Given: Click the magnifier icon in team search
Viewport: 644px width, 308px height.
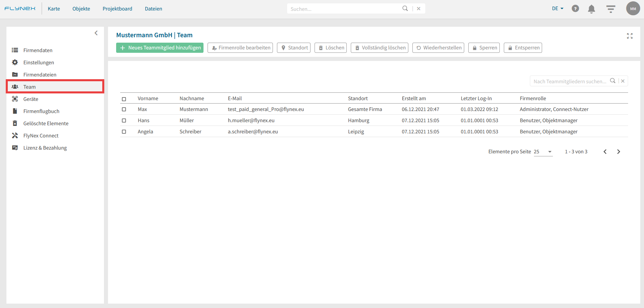Looking at the screenshot, I should click(x=613, y=81).
